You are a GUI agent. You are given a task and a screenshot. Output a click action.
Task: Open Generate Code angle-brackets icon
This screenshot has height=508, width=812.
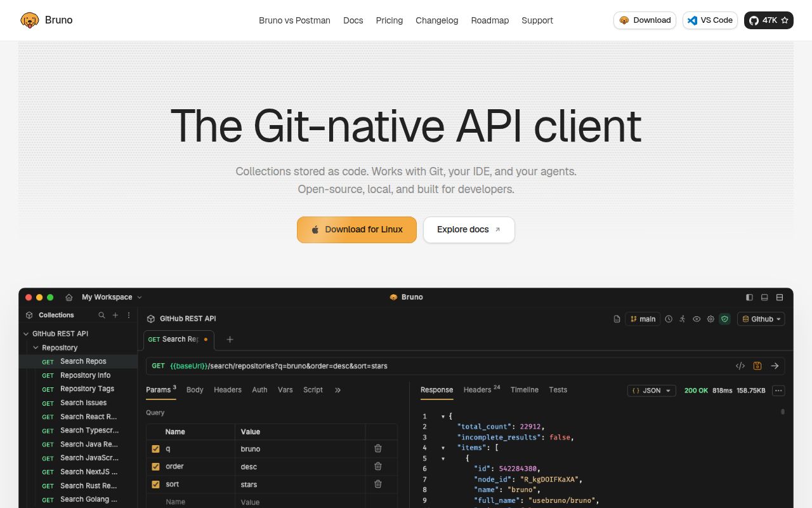click(740, 366)
